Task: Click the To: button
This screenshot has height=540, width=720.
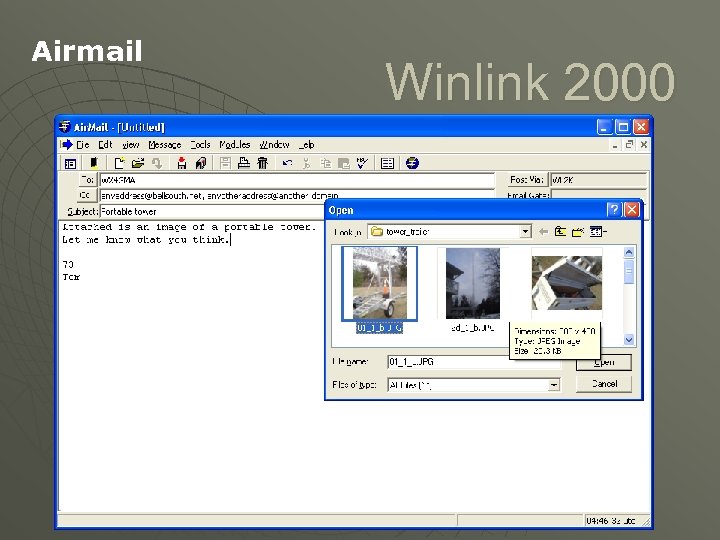Action: coord(86,180)
